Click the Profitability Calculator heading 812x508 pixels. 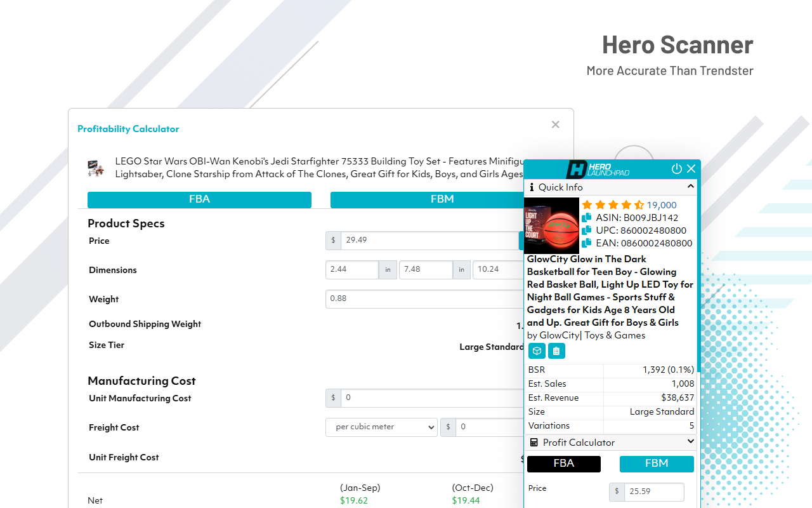[128, 129]
